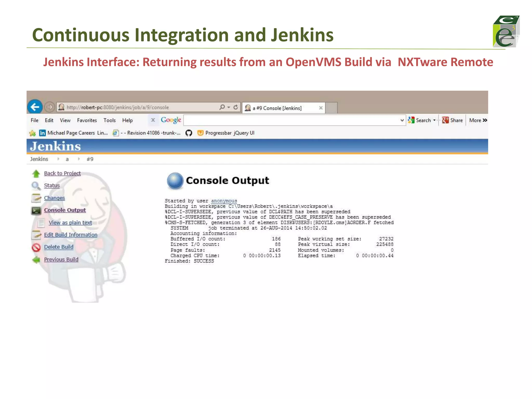Click the GitHub octocat bookmark icon
The height and width of the screenshot is (399, 532).
[189, 133]
